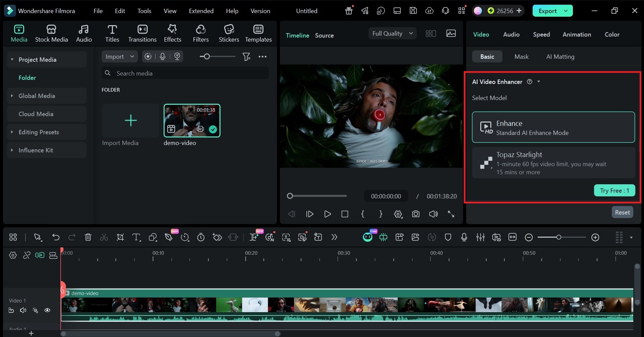The image size is (644, 337).
Task: Take a snapshot of the preview frame
Action: pos(416,214)
